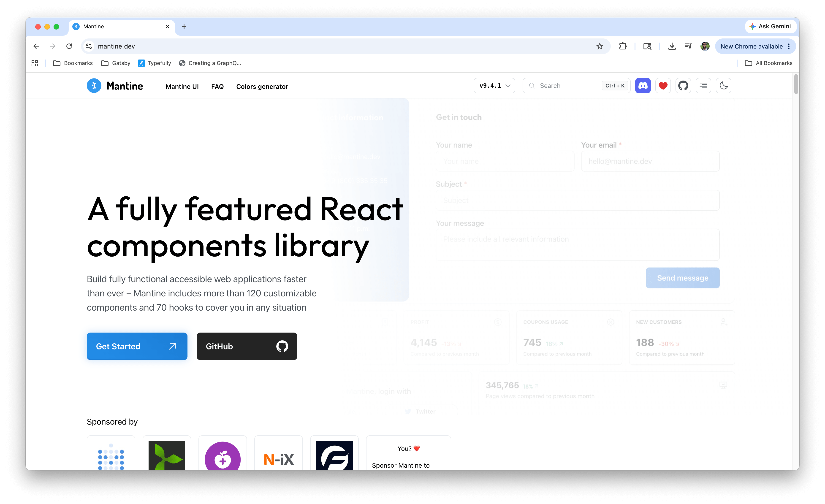Select the Mantine browser tab
The width and height of the screenshot is (825, 504).
tap(122, 27)
